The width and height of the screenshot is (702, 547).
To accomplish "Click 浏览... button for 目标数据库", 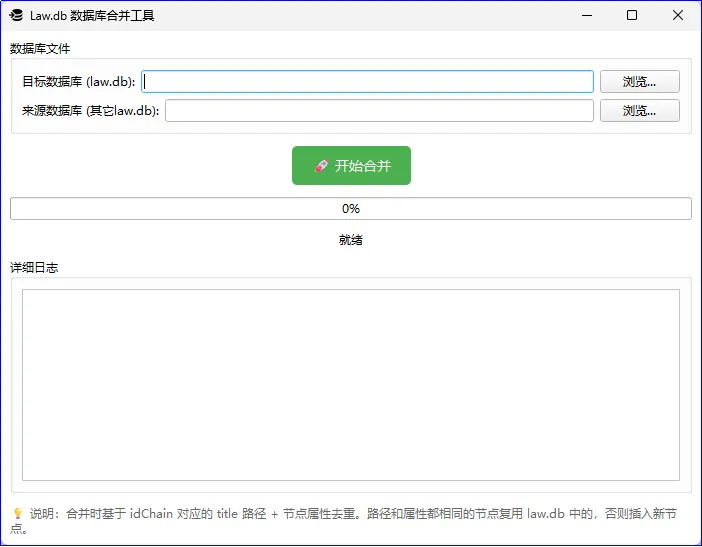I will coord(640,81).
